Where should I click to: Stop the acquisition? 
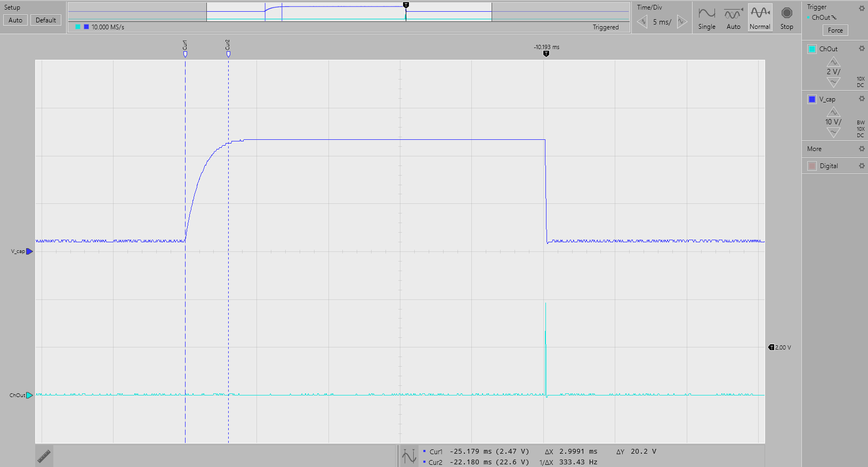click(x=786, y=18)
